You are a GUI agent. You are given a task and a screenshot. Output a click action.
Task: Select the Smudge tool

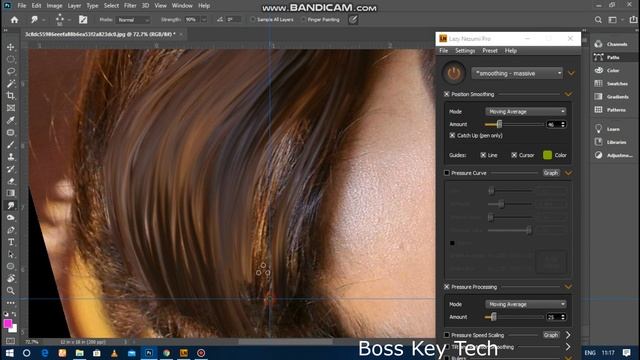[11, 205]
